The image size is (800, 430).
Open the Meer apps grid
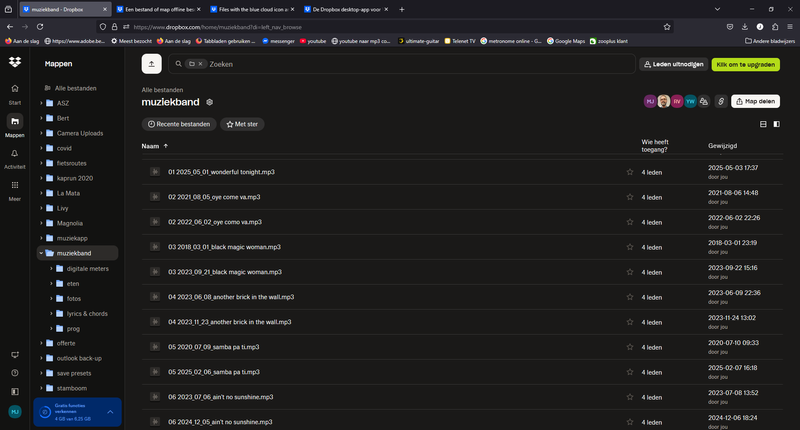point(14,188)
